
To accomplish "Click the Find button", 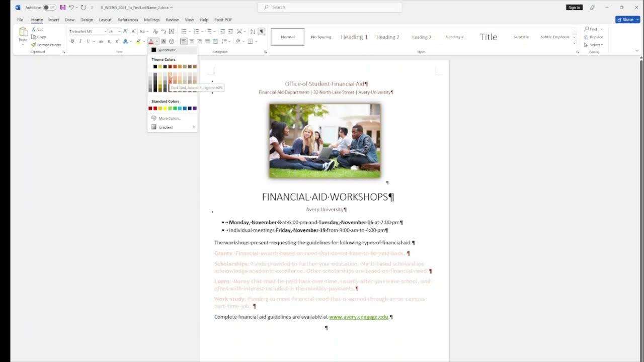I will 592,29.
